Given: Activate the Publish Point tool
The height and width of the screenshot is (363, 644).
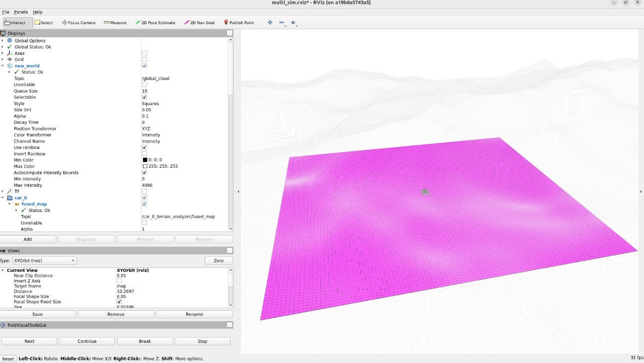Looking at the screenshot, I should 239,23.
